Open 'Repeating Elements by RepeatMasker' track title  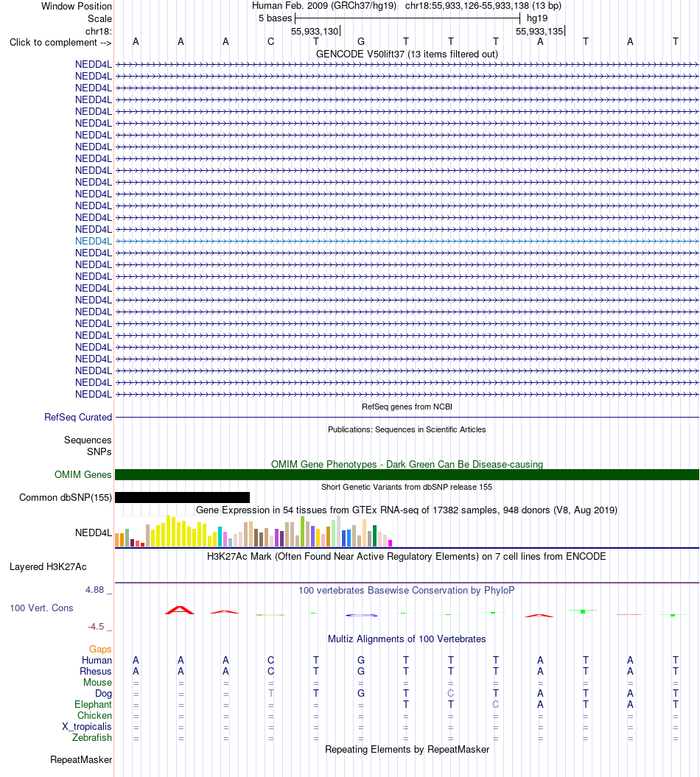407,749
